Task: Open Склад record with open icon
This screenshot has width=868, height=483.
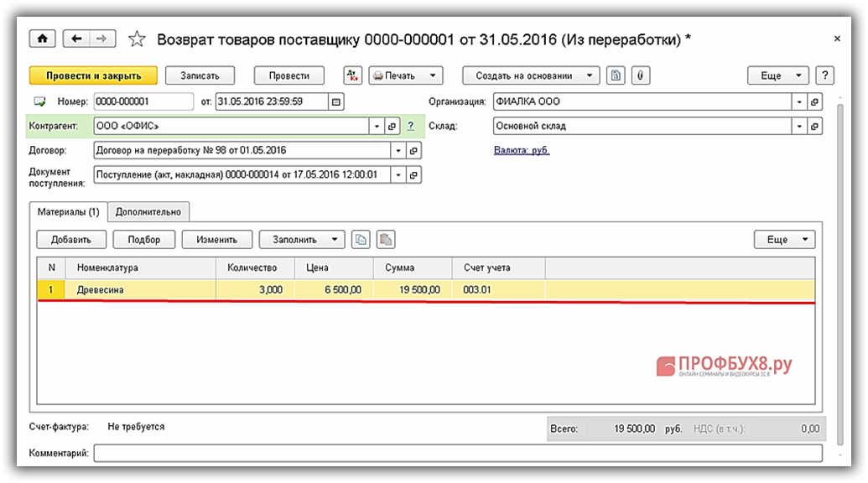Action: 814,126
